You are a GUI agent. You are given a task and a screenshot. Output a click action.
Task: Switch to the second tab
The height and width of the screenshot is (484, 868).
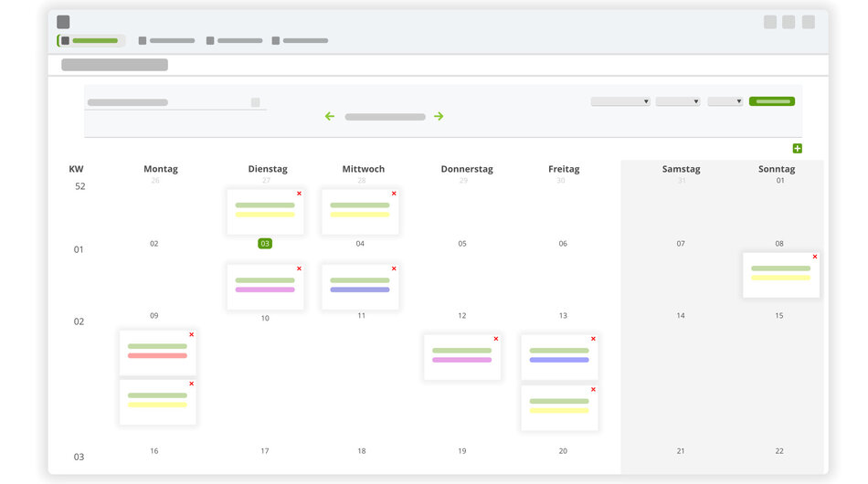[x=166, y=40]
